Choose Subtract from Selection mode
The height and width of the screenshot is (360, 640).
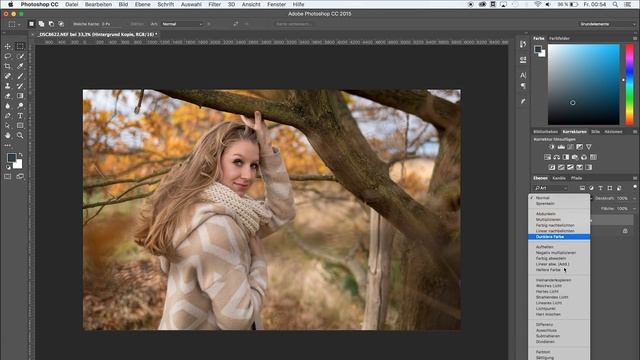[x=51, y=24]
